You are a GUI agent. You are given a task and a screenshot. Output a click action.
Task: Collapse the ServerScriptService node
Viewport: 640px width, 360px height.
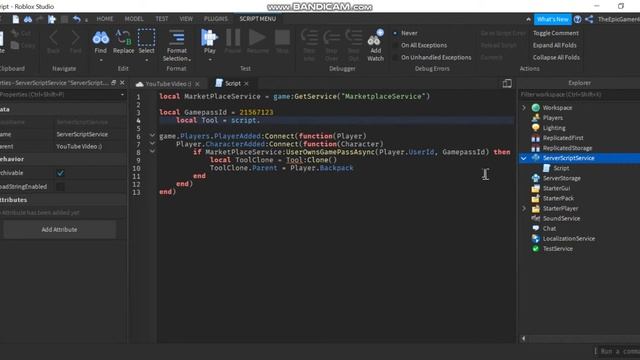coord(524,158)
